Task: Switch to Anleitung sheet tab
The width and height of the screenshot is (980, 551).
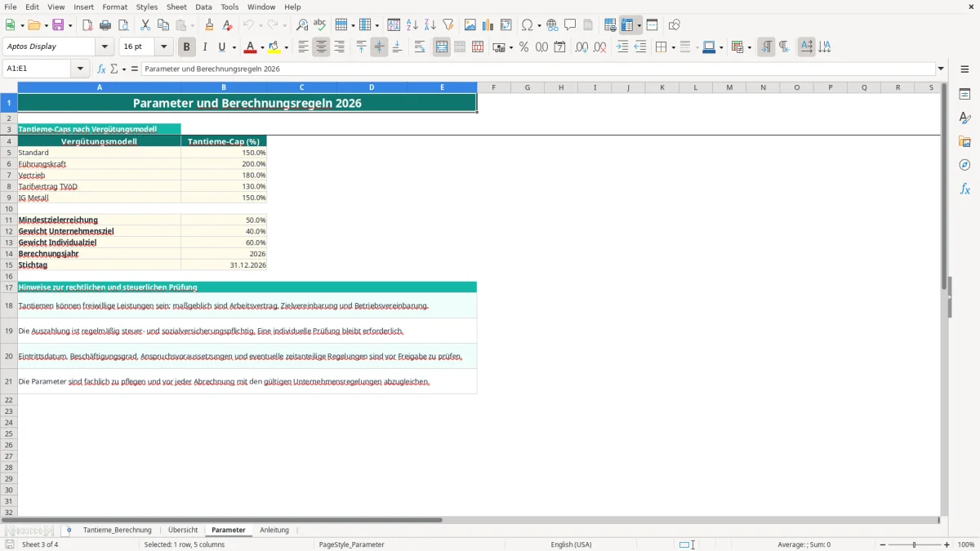Action: [274, 530]
